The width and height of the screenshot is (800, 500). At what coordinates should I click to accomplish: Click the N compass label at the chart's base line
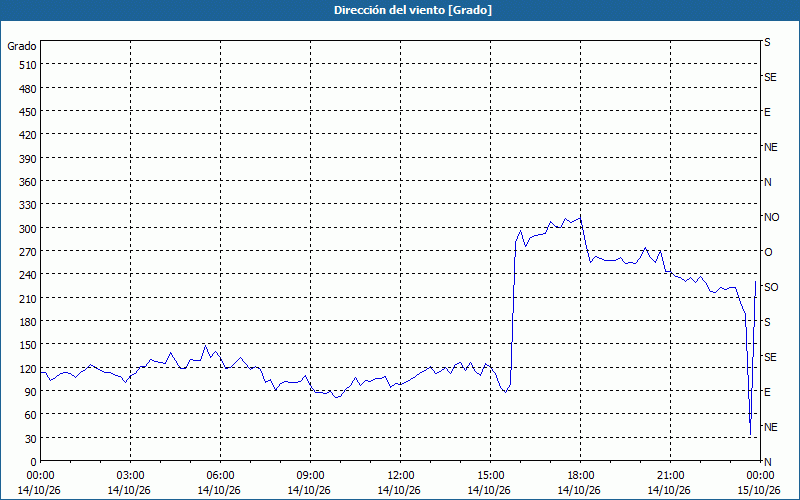click(x=767, y=462)
